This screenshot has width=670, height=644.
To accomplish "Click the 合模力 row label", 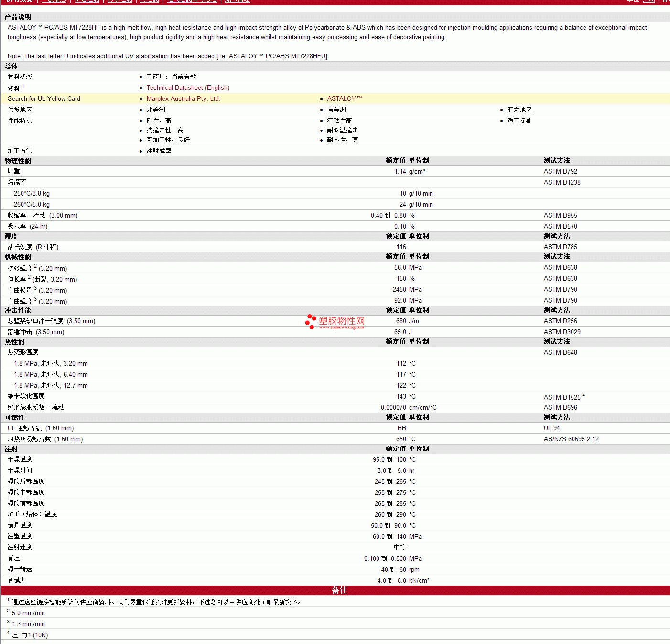I will coord(17,580).
